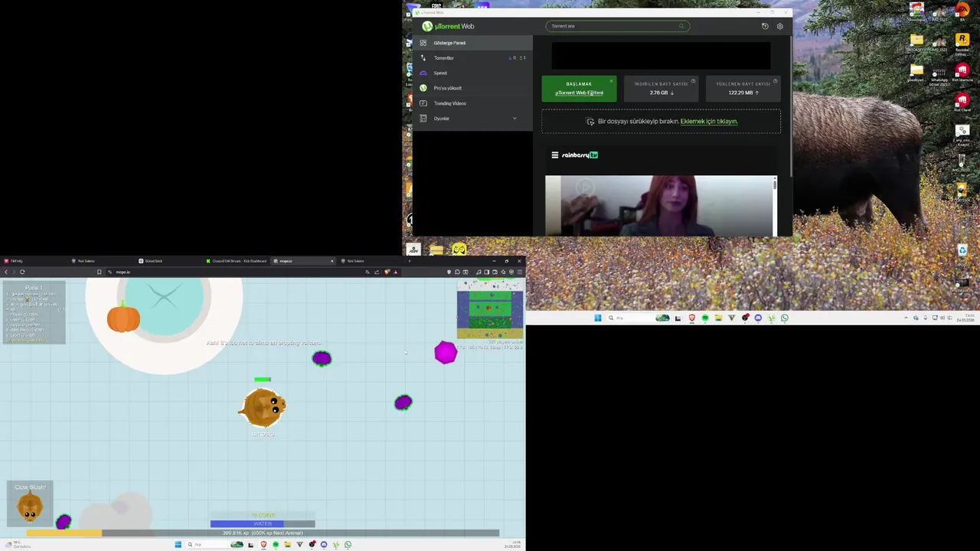Click the Speed gauge icon
The height and width of the screenshot is (551, 980).
423,73
